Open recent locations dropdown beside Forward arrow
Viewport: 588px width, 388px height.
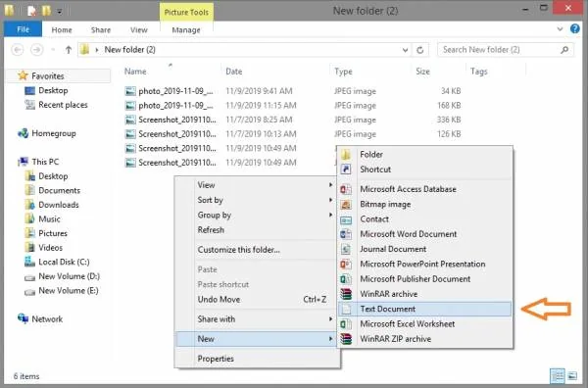[53, 50]
